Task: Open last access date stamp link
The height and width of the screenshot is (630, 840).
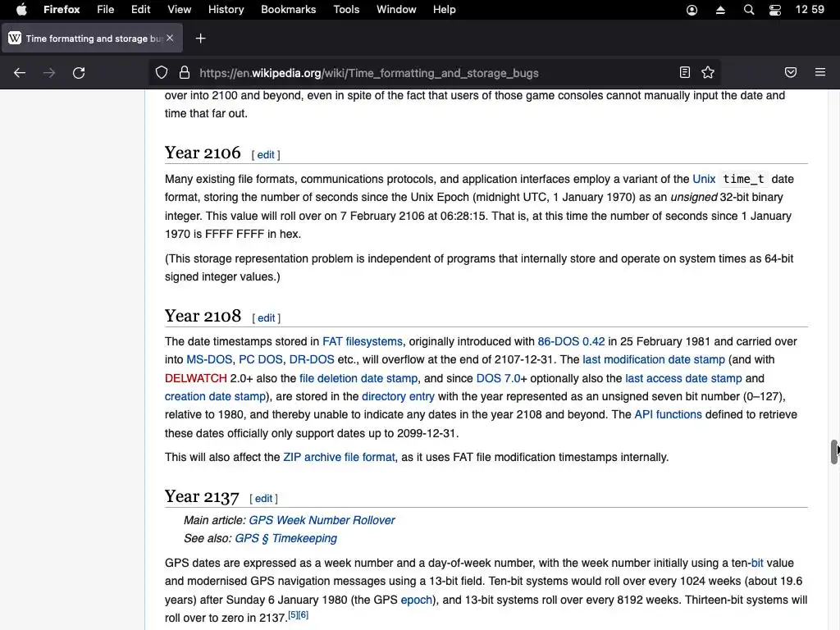Action: [x=683, y=379]
